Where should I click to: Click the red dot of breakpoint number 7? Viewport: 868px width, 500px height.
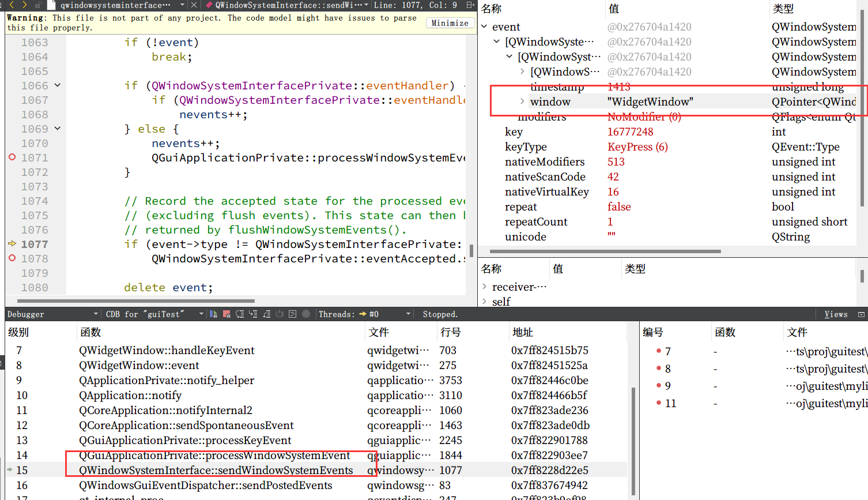(x=658, y=351)
